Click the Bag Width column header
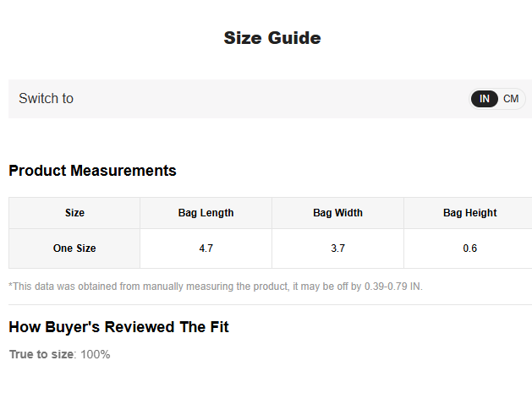 [x=338, y=213]
